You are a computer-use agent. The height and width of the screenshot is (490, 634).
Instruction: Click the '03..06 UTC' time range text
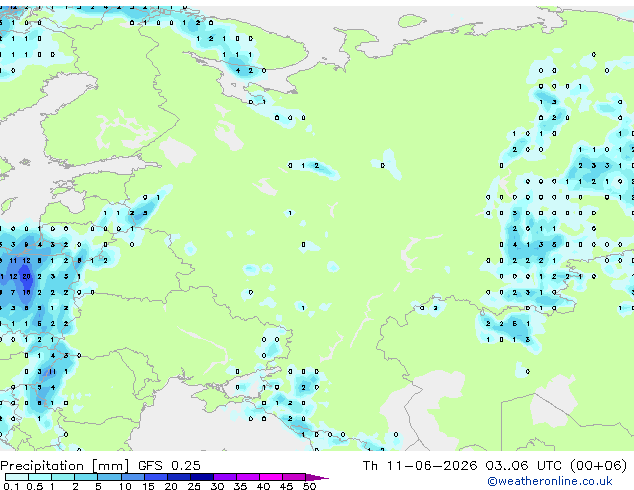524,465
